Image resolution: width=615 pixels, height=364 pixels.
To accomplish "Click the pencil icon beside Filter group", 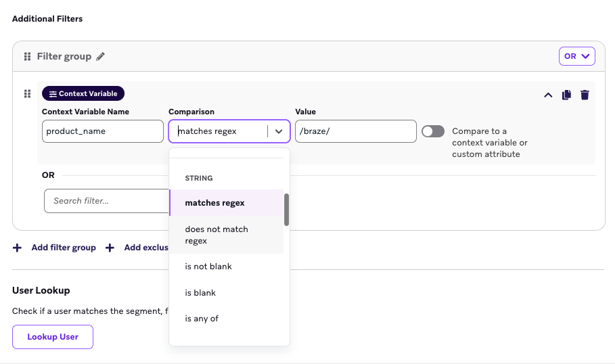I will coord(101,57).
